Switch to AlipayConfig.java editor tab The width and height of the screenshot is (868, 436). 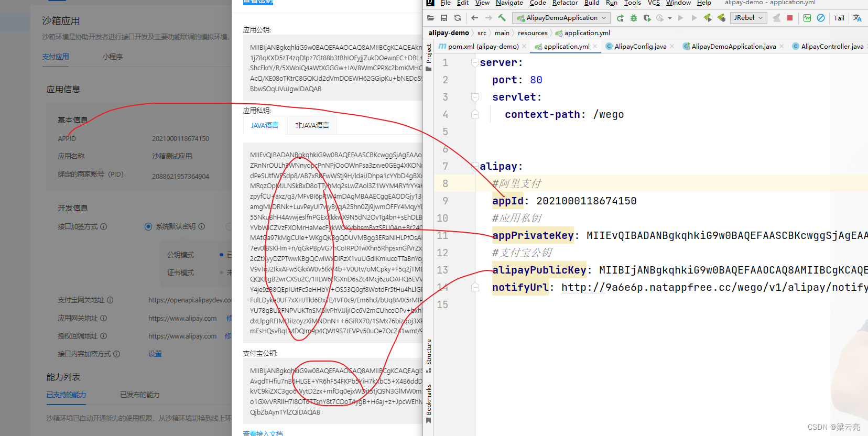(x=640, y=47)
